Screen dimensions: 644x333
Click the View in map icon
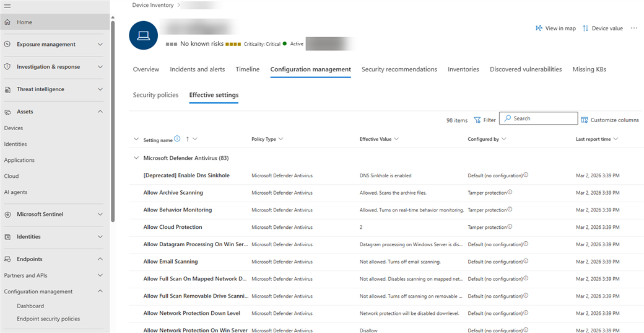tap(539, 29)
